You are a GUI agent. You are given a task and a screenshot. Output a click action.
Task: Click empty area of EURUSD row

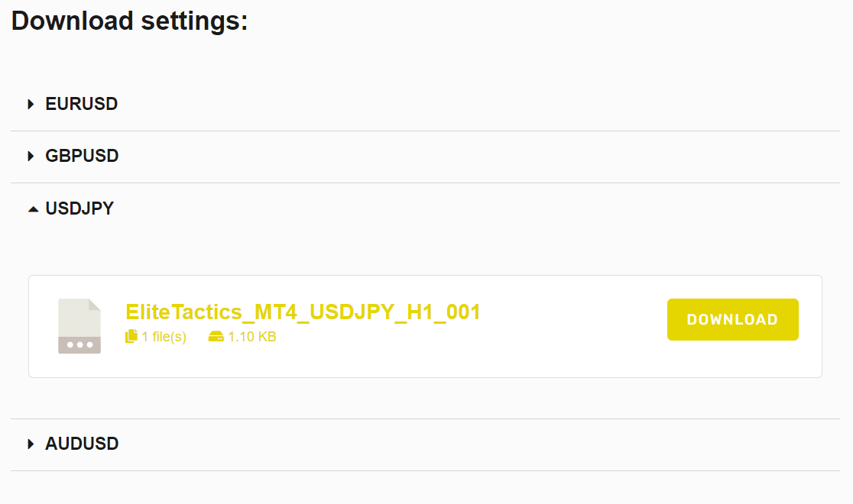point(459,104)
